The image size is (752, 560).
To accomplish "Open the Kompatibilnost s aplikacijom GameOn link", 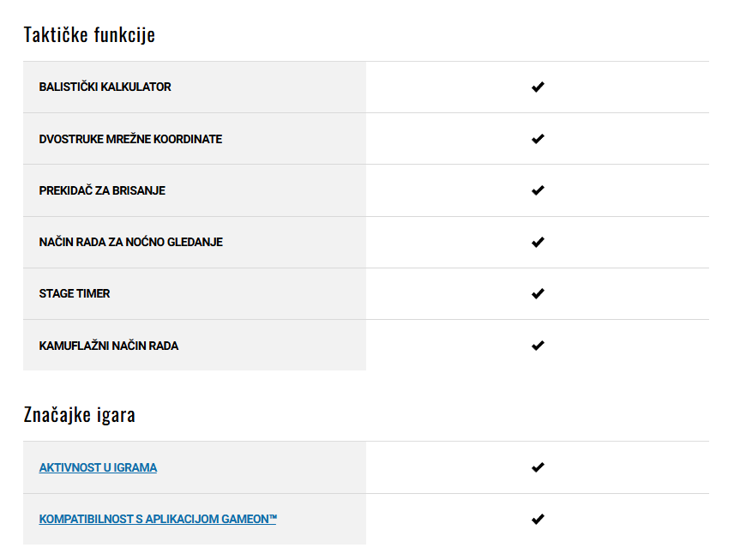I will pyautogui.click(x=158, y=519).
